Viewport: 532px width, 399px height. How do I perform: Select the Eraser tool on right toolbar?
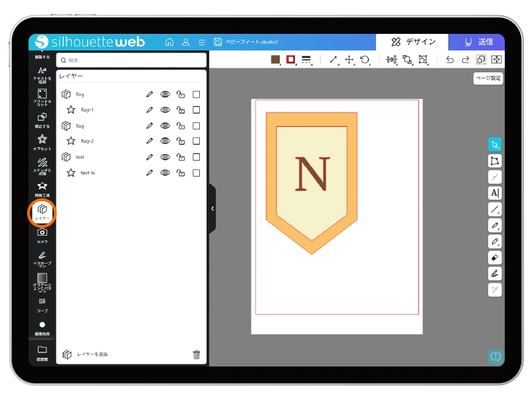click(x=495, y=258)
